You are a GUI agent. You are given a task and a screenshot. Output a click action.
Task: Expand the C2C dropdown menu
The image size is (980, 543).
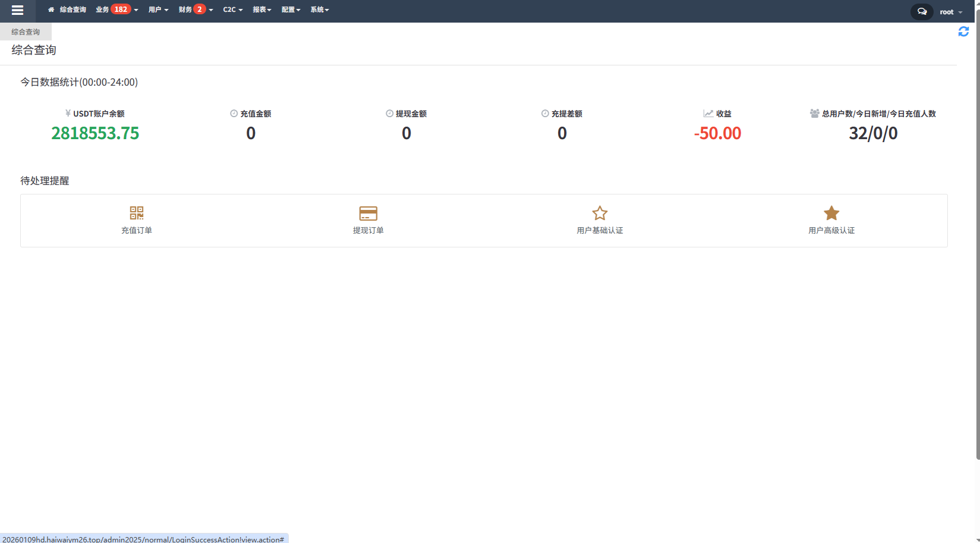pos(232,10)
